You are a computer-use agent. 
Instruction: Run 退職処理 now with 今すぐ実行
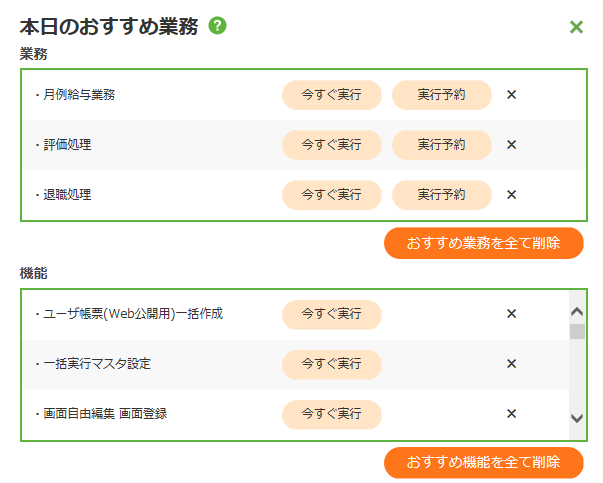[331, 195]
